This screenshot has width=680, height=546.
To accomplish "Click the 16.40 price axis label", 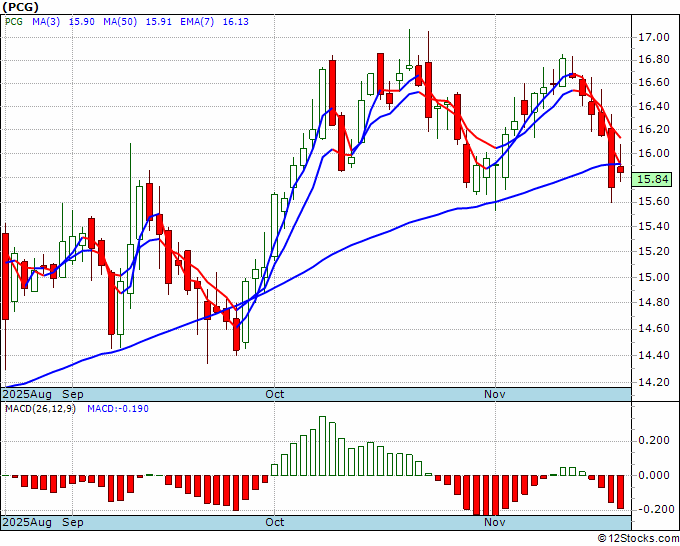I will (x=654, y=106).
